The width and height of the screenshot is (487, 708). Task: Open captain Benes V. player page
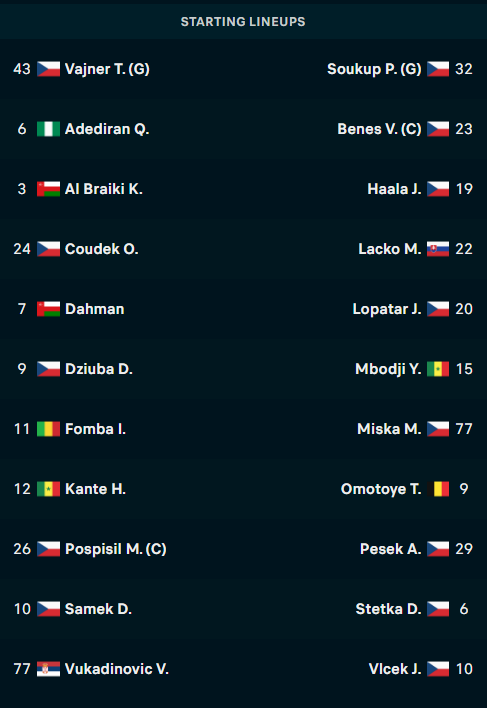click(379, 129)
